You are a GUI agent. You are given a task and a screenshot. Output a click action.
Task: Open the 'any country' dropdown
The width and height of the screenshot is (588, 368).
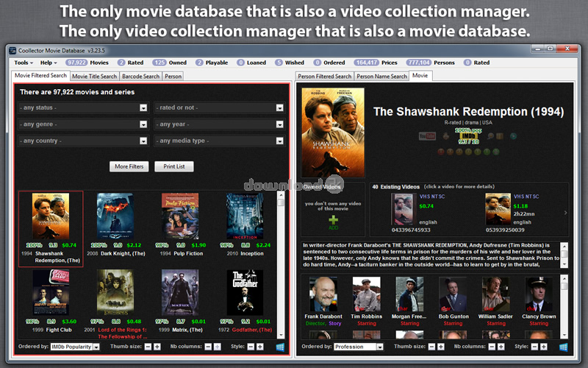(x=84, y=141)
